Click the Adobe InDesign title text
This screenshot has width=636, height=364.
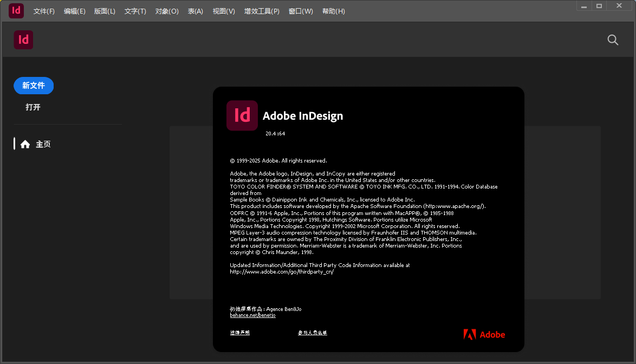click(303, 116)
